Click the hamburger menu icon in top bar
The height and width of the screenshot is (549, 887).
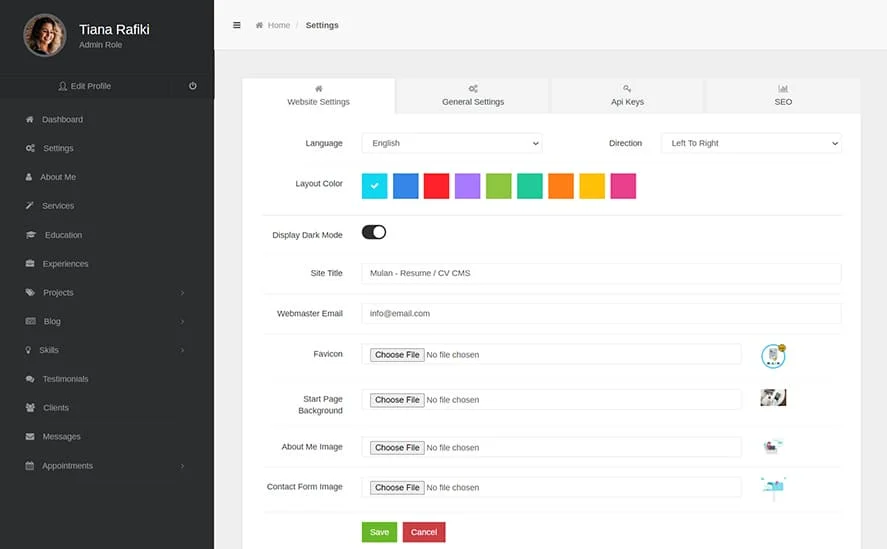point(237,25)
